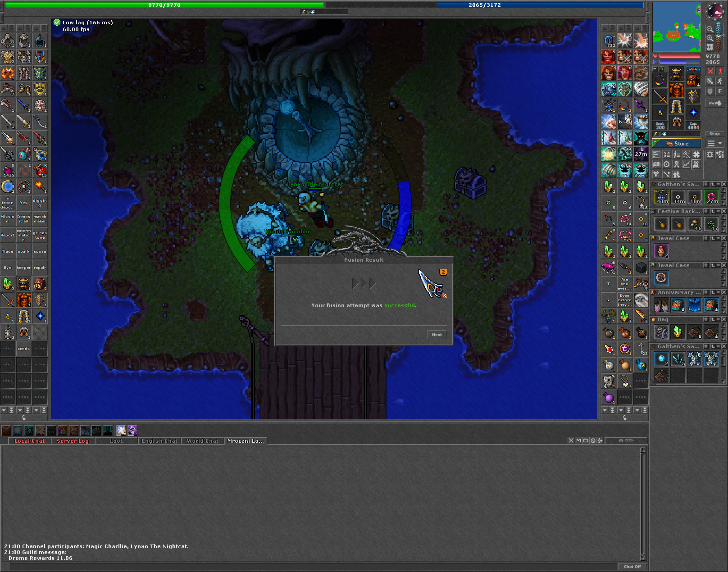This screenshot has height=572, width=728.
Task: Switch to Server Log tab
Action: (x=73, y=441)
